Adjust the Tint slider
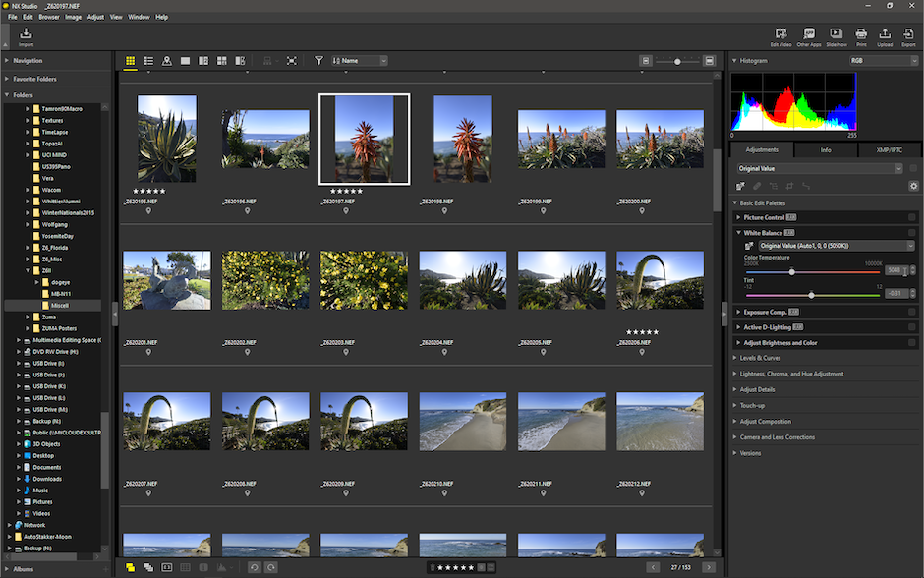Viewport: 924px width, 578px height. [x=811, y=295]
